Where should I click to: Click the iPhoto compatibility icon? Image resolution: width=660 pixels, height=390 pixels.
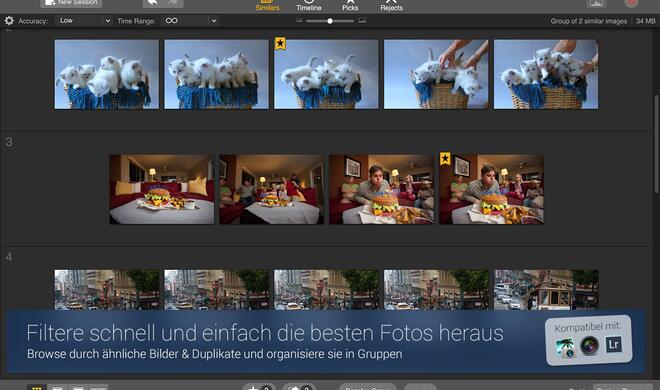[x=565, y=348]
